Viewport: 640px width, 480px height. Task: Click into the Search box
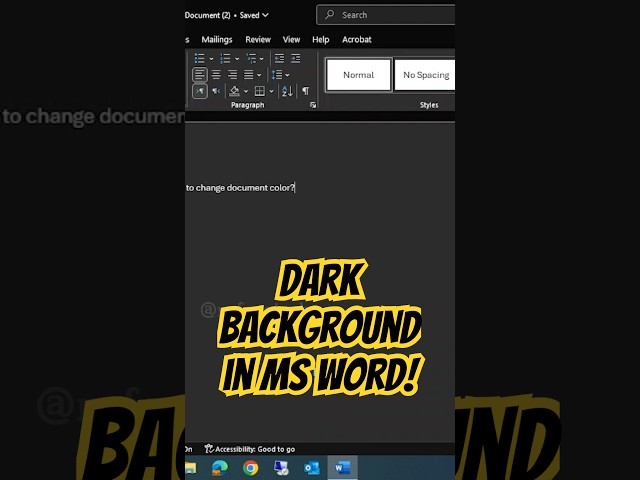(x=386, y=15)
